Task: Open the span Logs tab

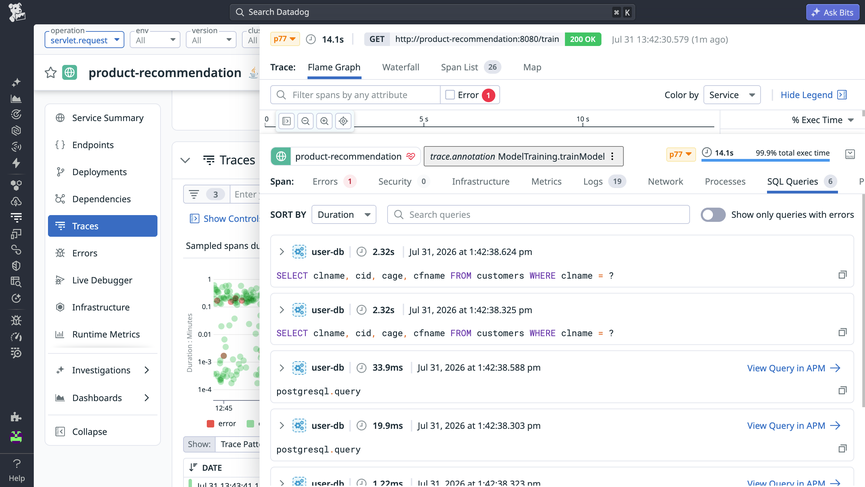Action: (604, 181)
